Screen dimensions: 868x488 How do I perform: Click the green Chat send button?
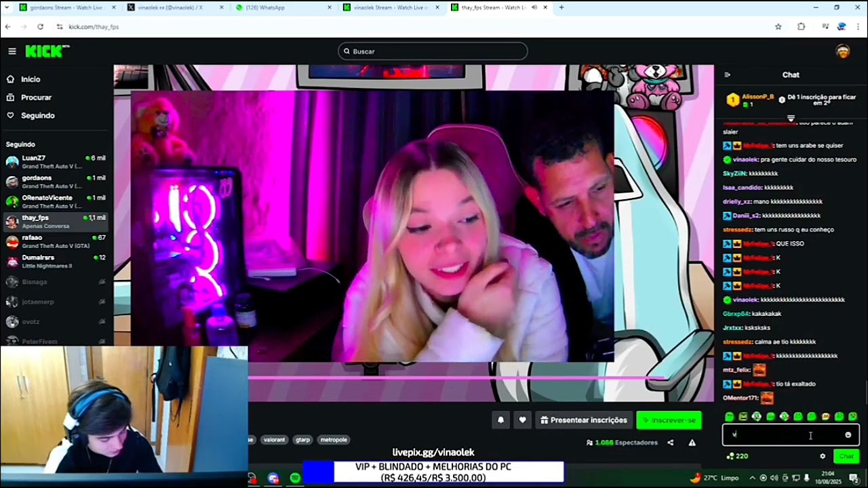846,456
